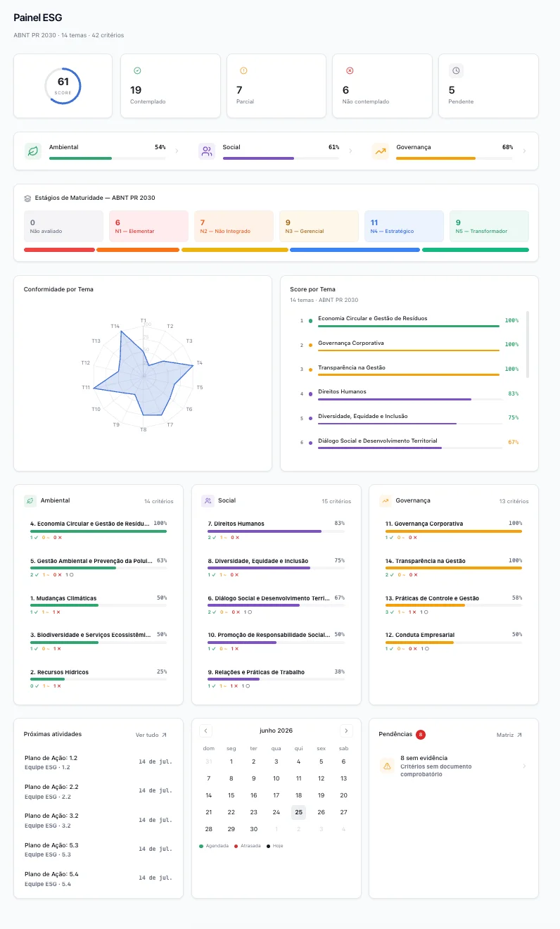Select the N4 — Estratégico maturity card
This screenshot has width=560, height=929.
[404, 226]
